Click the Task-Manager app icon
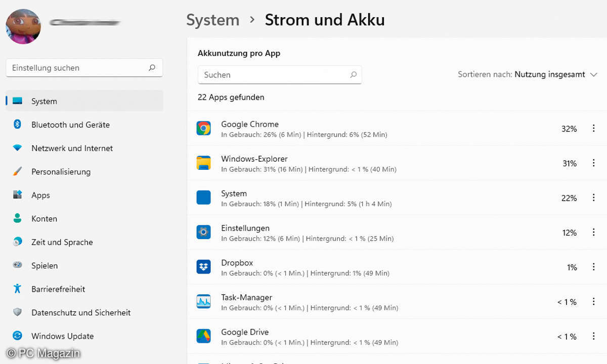 [x=203, y=301]
